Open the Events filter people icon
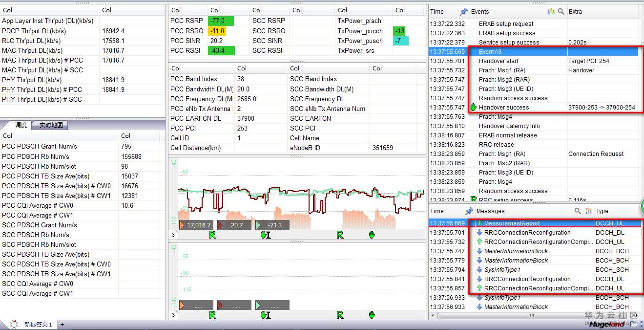The image size is (644, 330). pyautogui.click(x=551, y=12)
